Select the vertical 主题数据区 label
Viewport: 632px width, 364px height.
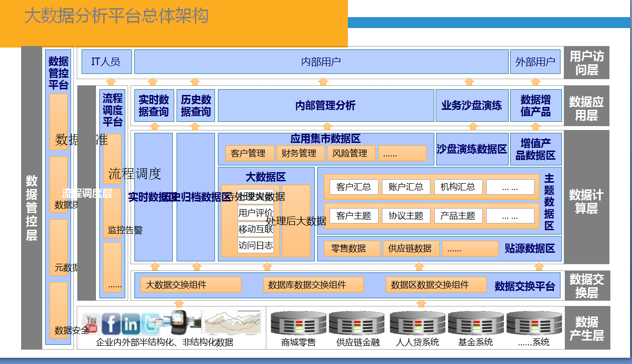pos(549,202)
